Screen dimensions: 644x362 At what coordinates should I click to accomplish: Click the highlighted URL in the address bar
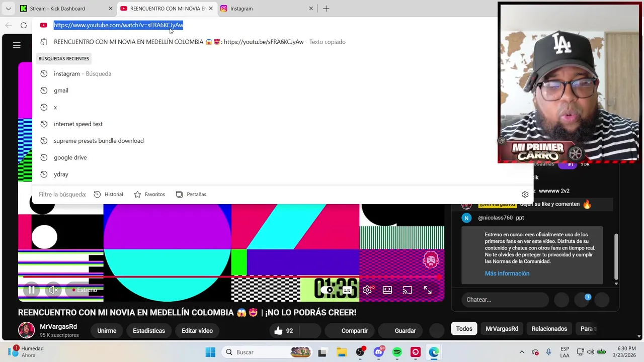(x=118, y=25)
